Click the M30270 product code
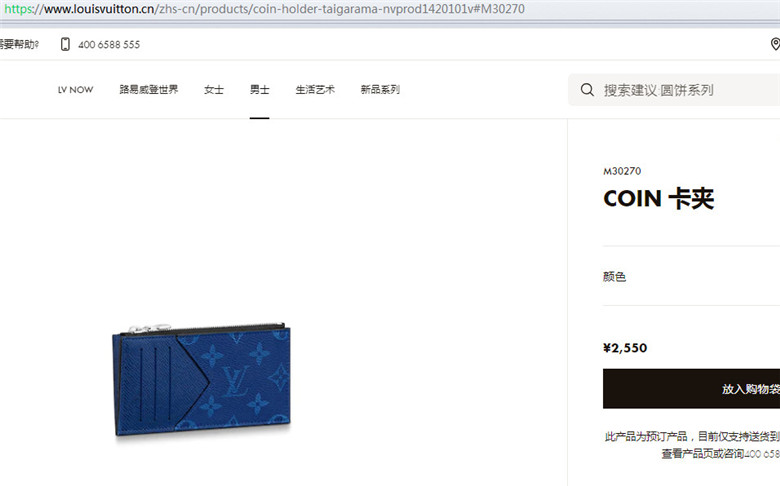Viewport: 780px width, 486px height. [x=622, y=171]
